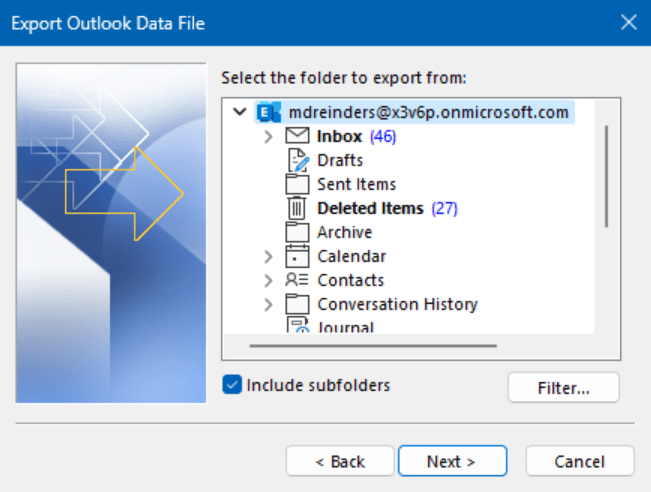
Task: Expand the Calendar folder
Action: point(269,257)
